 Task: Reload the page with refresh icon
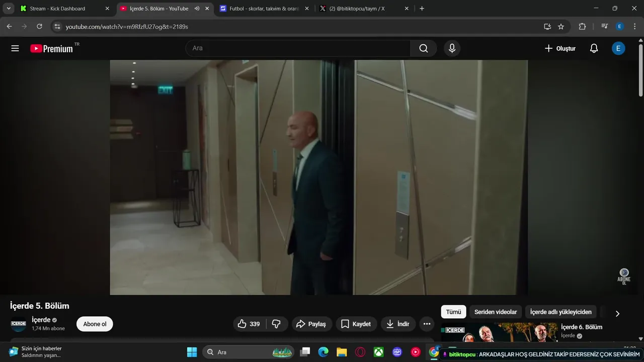tap(39, 26)
